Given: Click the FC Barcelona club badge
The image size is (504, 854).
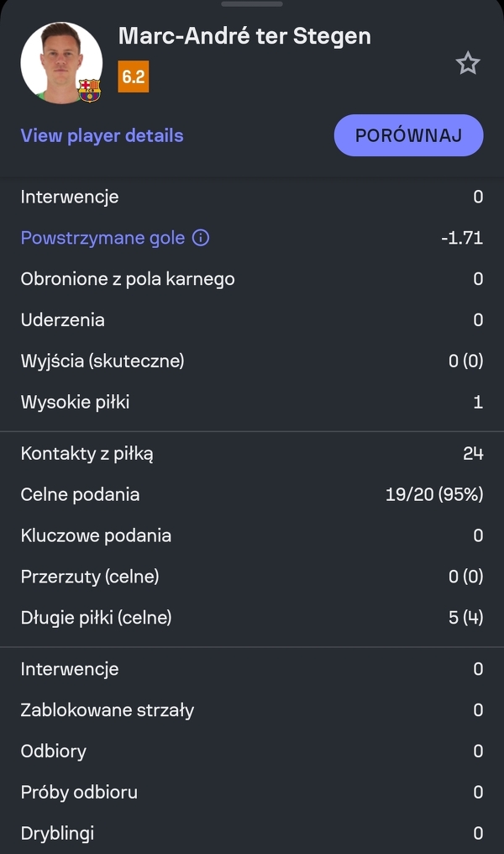Looking at the screenshot, I should [x=89, y=90].
